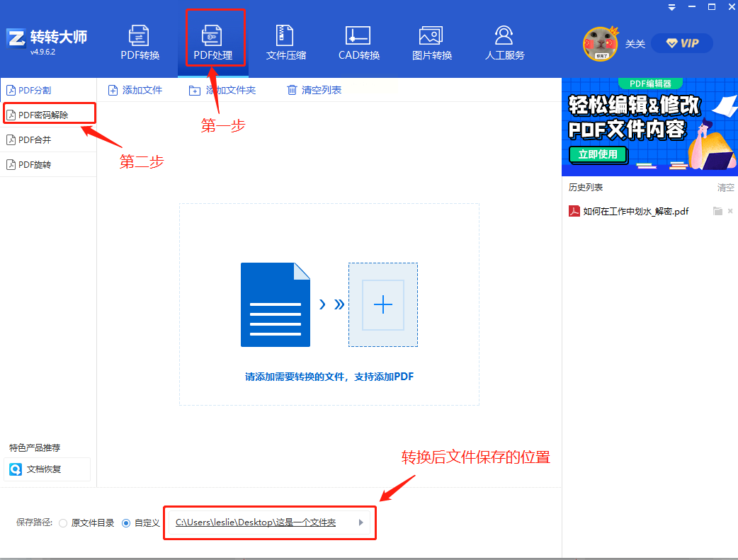The height and width of the screenshot is (560, 738).
Task: Go to PDF旋转 sidebar item
Action: [x=48, y=165]
